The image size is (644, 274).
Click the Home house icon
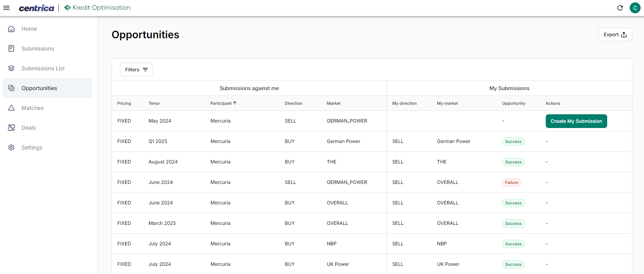tap(11, 29)
